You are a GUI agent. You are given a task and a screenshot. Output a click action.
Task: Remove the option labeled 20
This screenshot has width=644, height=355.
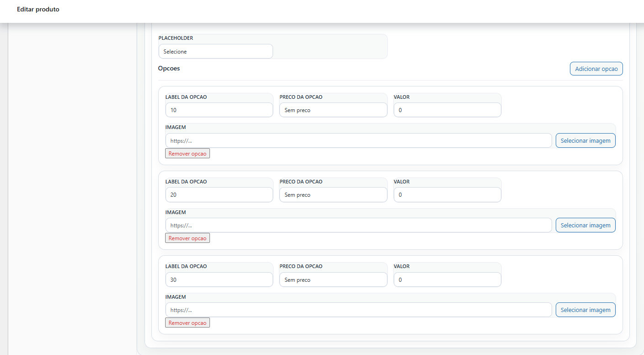(187, 237)
